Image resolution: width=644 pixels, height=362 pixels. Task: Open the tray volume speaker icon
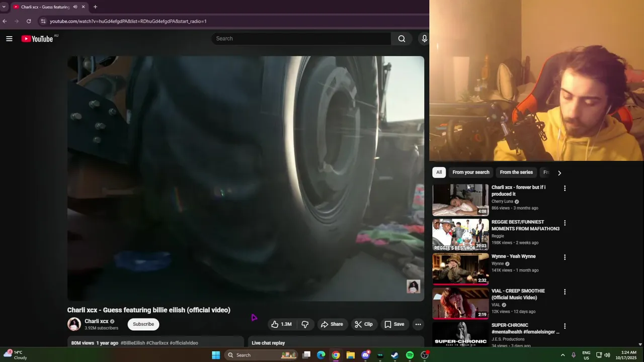pos(607,355)
